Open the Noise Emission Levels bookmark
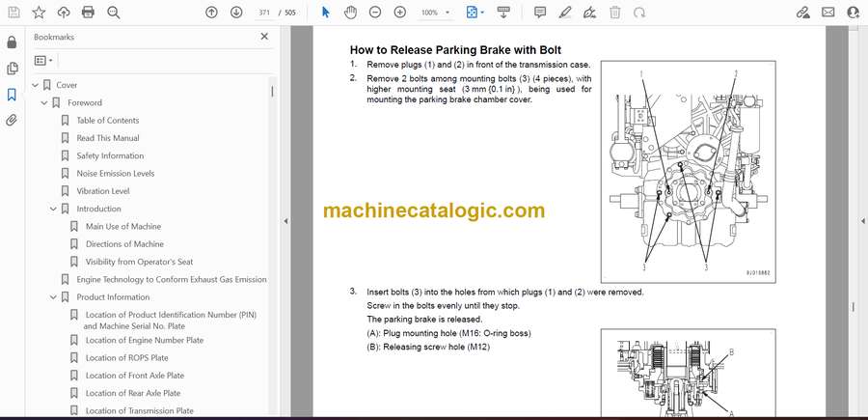868x420 pixels. 115,174
